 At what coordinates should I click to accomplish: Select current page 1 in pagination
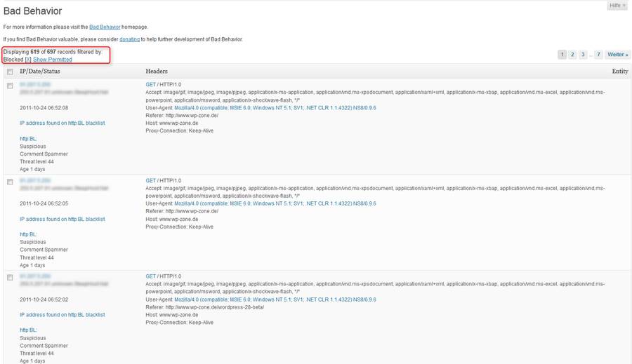[562, 55]
